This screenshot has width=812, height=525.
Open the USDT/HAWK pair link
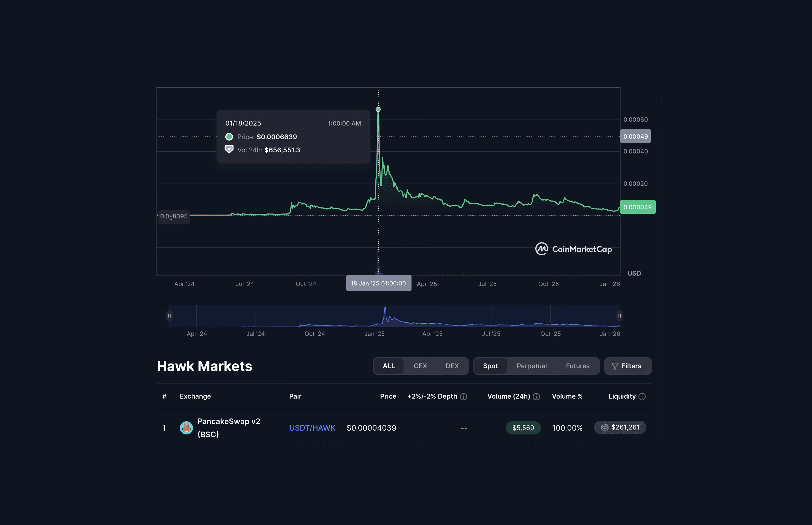312,428
